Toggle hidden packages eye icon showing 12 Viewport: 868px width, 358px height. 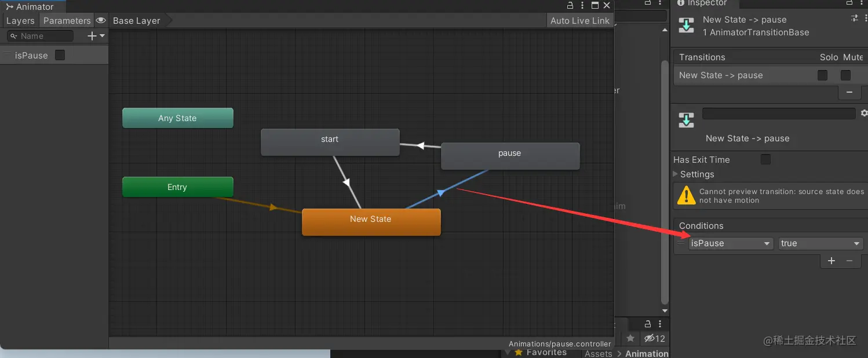point(654,338)
